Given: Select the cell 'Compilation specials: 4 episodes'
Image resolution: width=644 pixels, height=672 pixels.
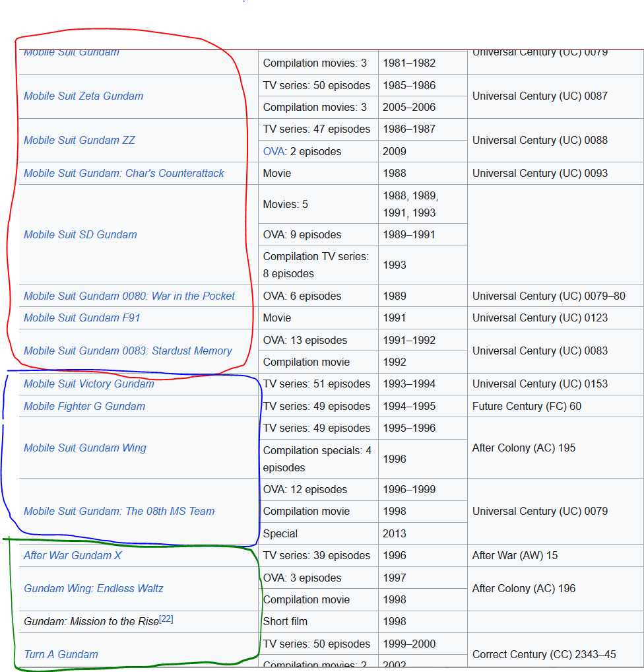Looking at the screenshot, I should click(x=318, y=459).
